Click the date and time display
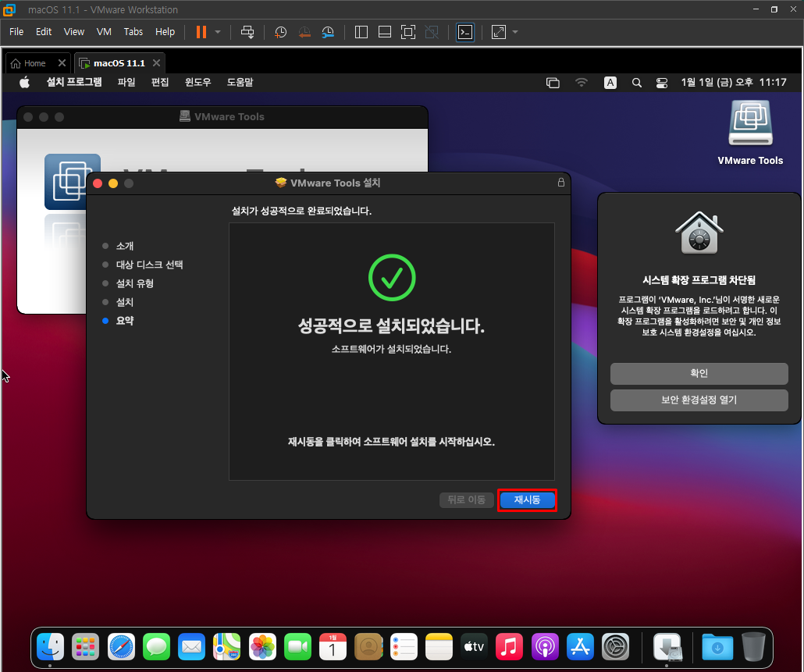Viewport: 804px width, 672px height. pos(734,82)
